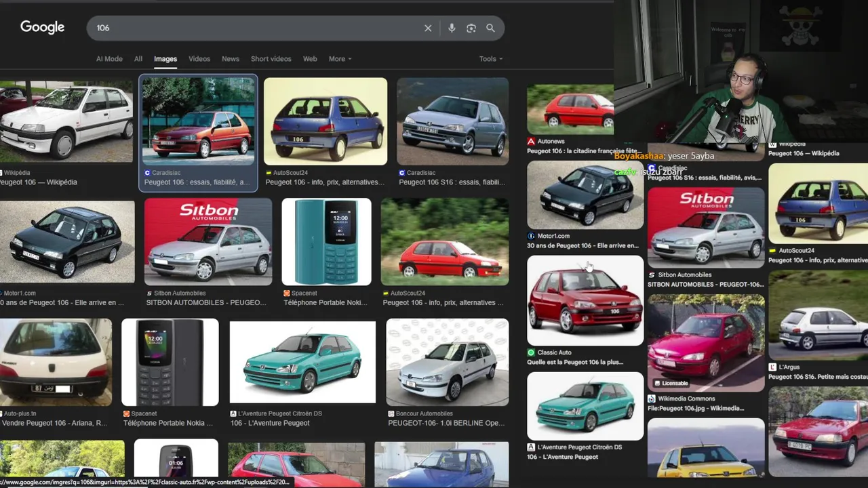Clear the search box with the X icon
This screenshot has width=868, height=488.
tap(428, 28)
